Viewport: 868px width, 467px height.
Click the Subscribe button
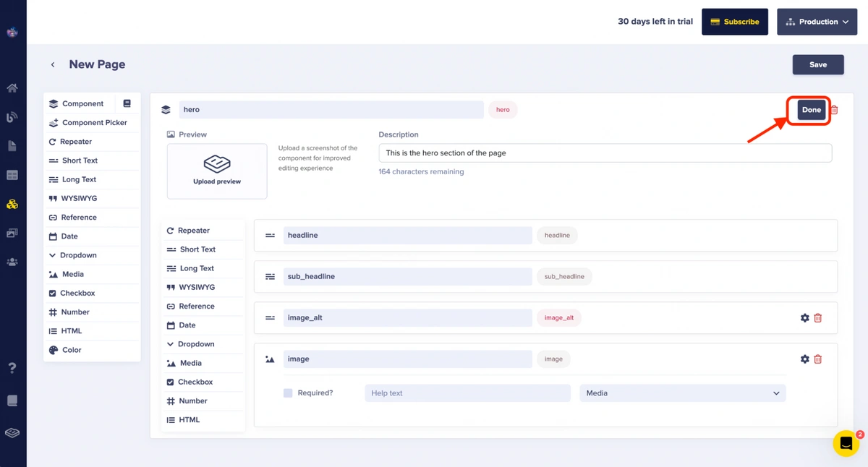click(734, 22)
